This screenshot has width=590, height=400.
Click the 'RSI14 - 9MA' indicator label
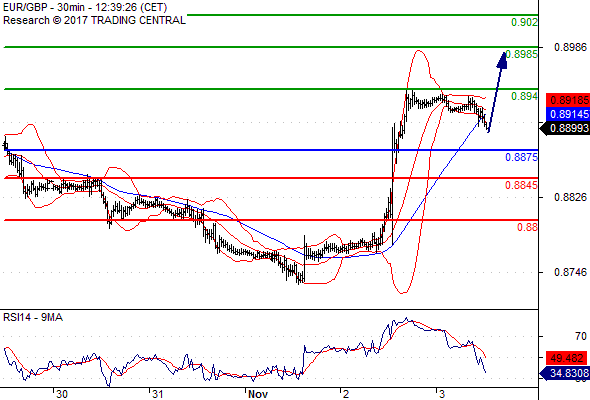pos(33,317)
